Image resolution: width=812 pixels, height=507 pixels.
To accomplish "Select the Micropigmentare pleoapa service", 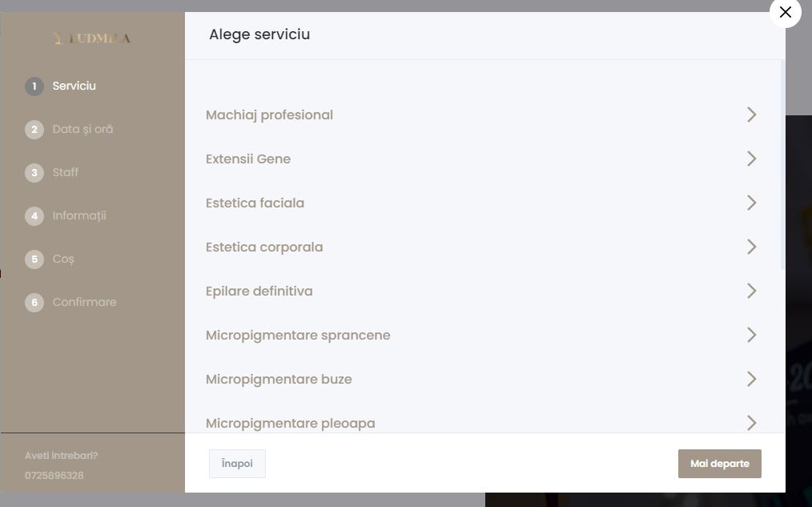I will click(x=481, y=423).
